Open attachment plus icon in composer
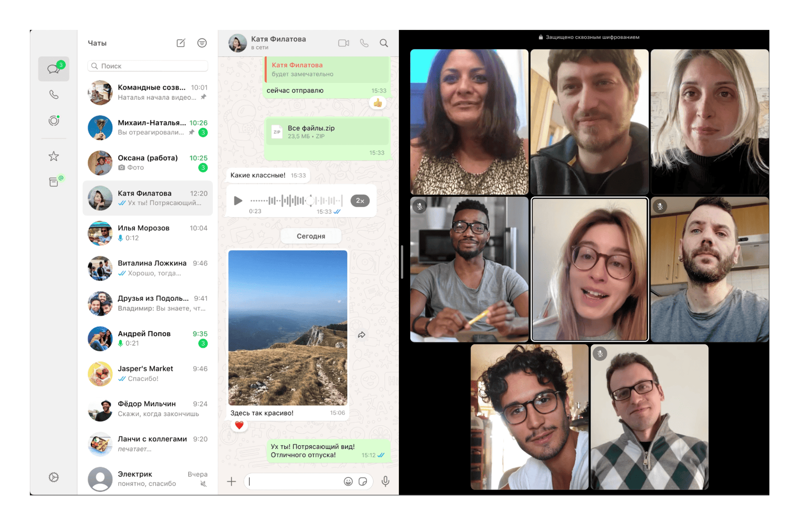 [x=232, y=481]
